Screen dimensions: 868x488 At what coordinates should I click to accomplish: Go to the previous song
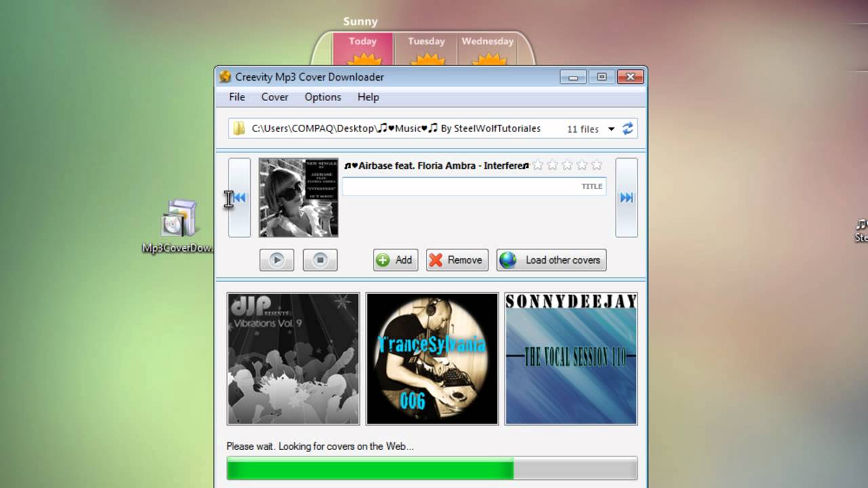pos(239,197)
